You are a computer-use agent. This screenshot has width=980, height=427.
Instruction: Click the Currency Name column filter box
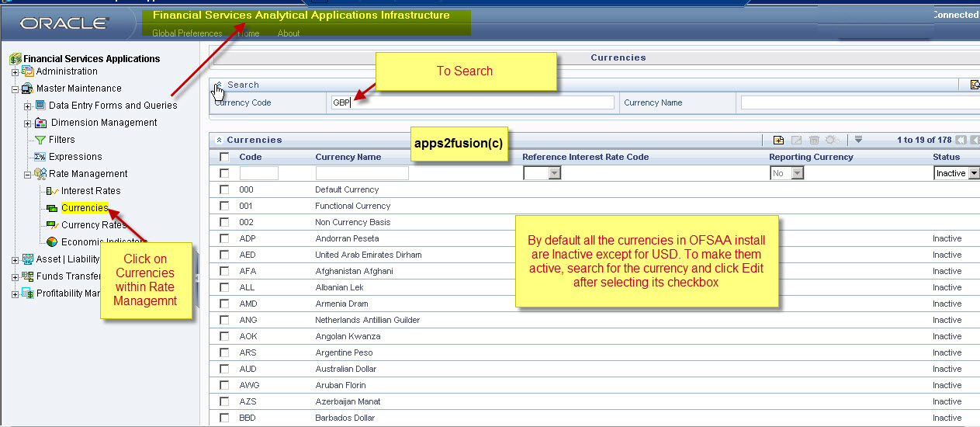point(362,173)
